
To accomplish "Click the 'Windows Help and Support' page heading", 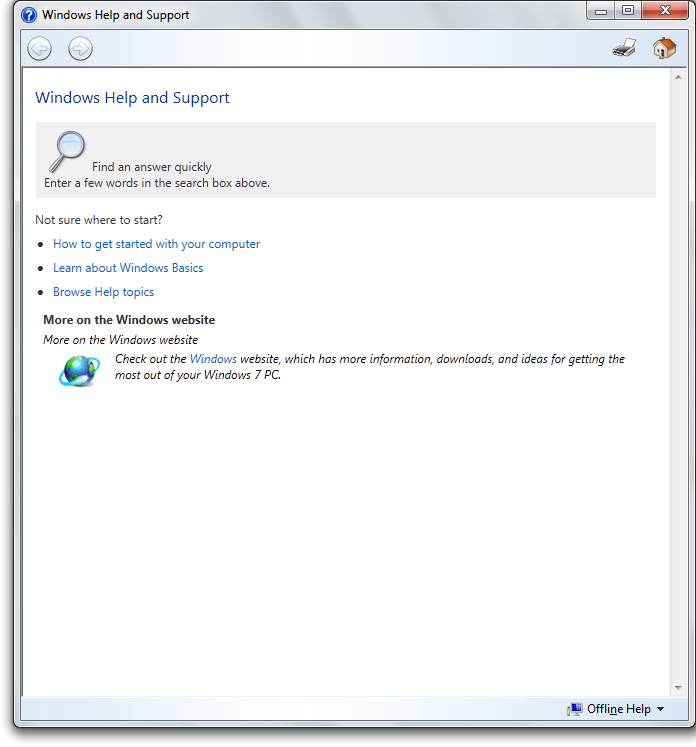I will 132,98.
